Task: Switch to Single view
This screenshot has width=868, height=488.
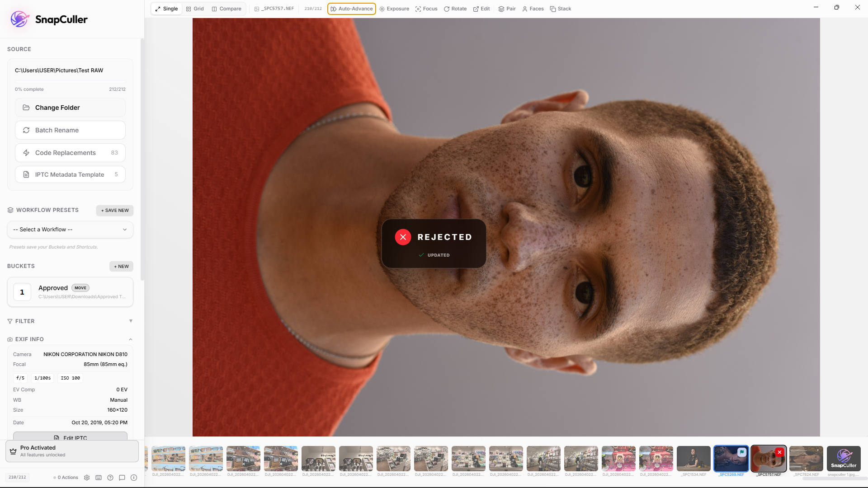Action: pos(166,9)
